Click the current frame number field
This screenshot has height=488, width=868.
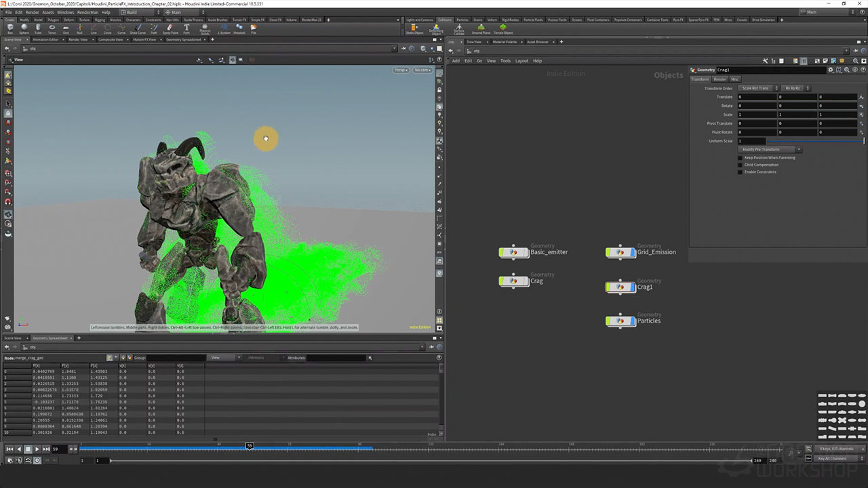pyautogui.click(x=60, y=449)
